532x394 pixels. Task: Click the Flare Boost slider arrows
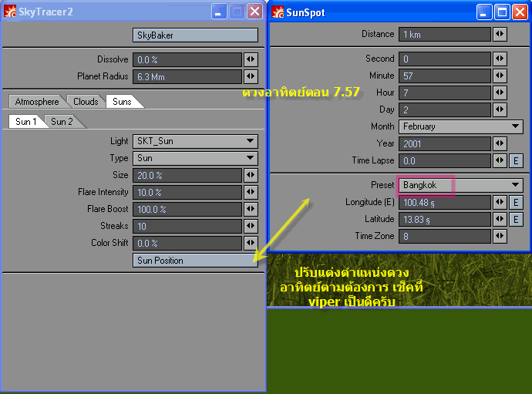click(x=251, y=209)
